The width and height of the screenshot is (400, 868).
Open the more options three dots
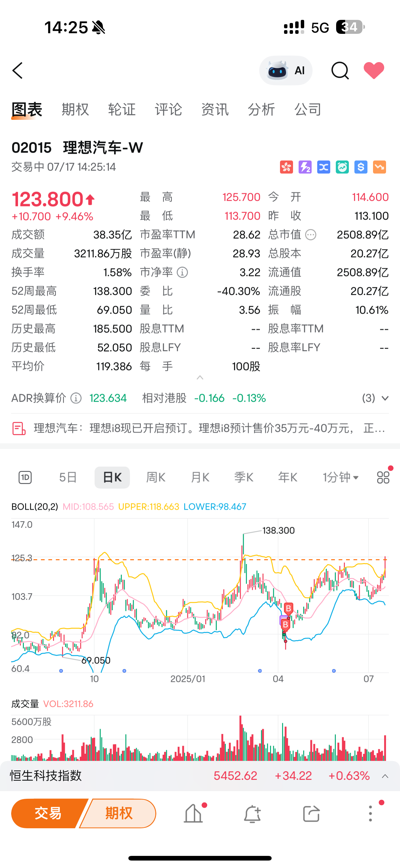pos(370,813)
